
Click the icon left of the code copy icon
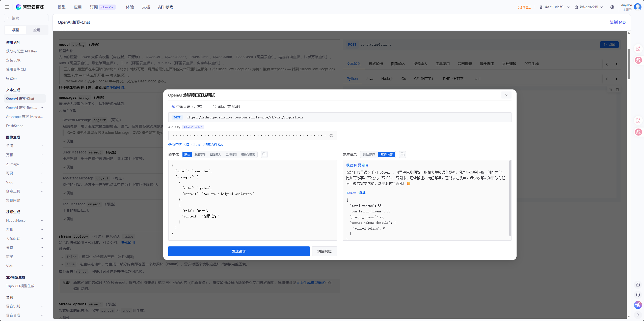pyautogui.click(x=610, y=90)
